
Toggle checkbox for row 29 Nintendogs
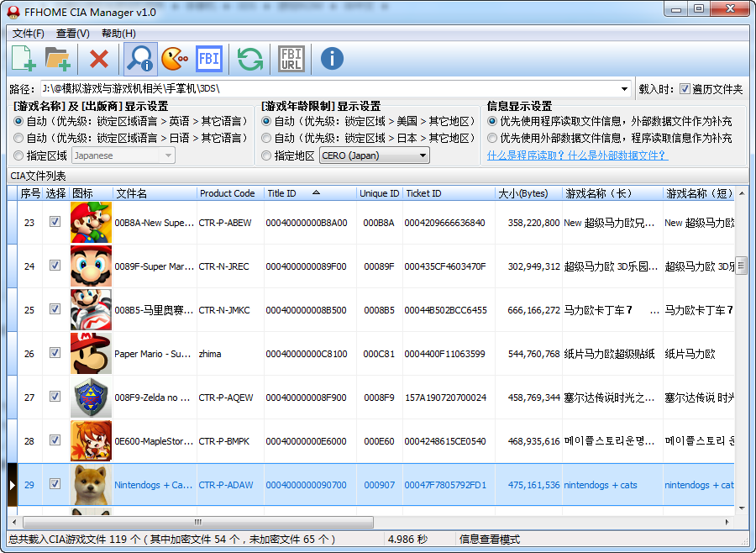click(55, 483)
